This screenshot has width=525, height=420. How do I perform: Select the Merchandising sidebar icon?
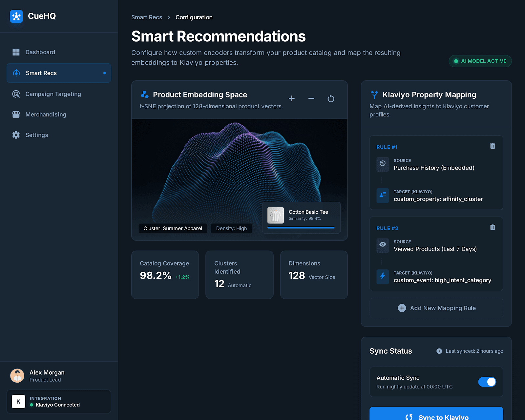16,114
